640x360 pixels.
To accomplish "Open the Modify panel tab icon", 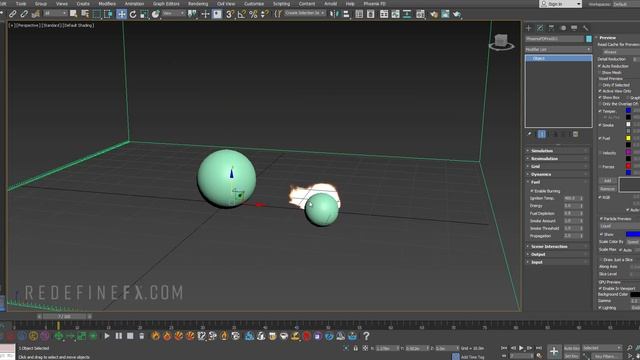I will point(540,28).
